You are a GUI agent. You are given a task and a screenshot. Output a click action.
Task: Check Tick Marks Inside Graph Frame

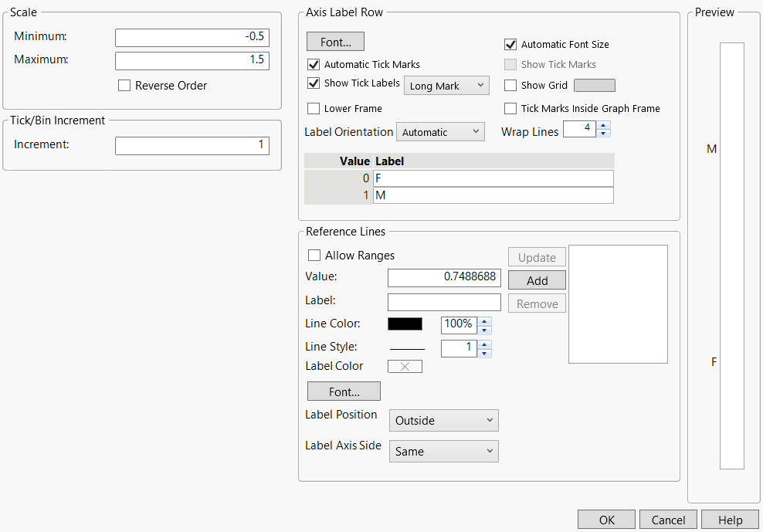pyautogui.click(x=510, y=108)
